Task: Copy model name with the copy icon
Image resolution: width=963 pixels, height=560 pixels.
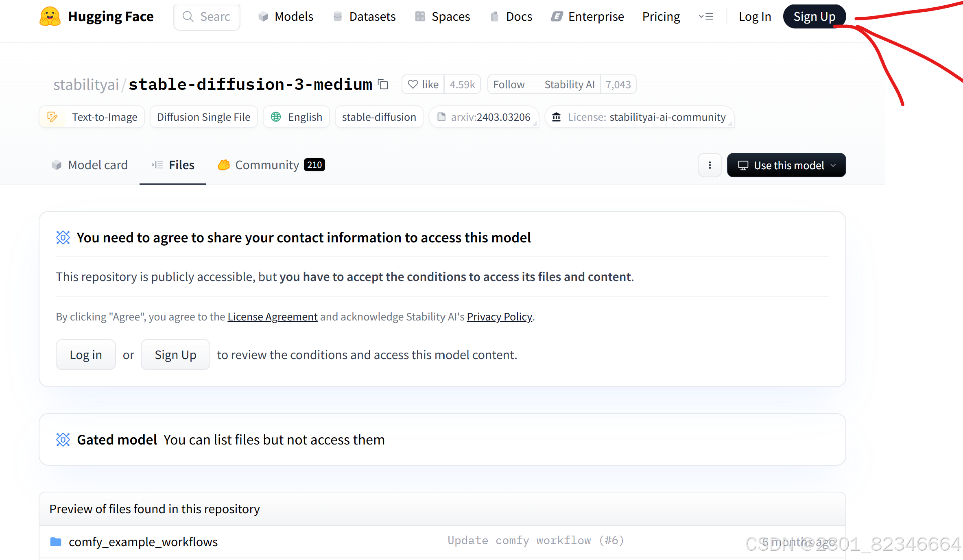Action: coord(383,84)
